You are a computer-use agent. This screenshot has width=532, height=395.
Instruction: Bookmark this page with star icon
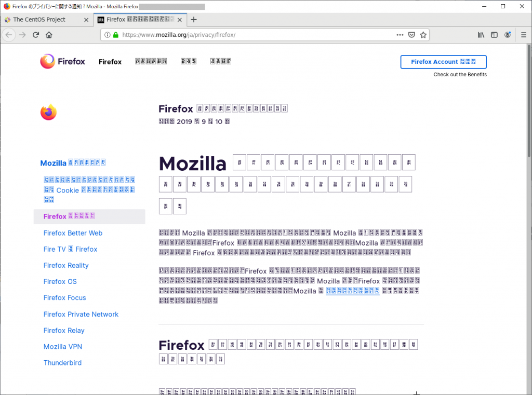click(423, 35)
